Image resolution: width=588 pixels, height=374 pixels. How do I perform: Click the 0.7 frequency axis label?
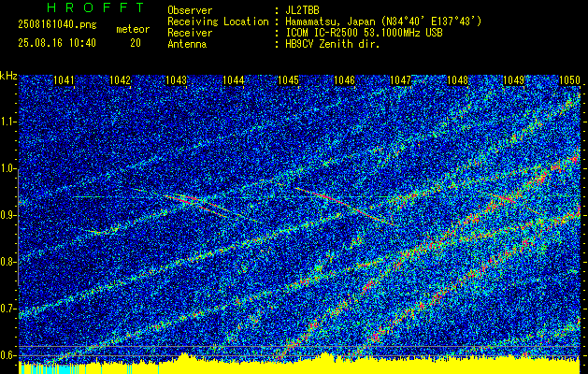pos(8,309)
